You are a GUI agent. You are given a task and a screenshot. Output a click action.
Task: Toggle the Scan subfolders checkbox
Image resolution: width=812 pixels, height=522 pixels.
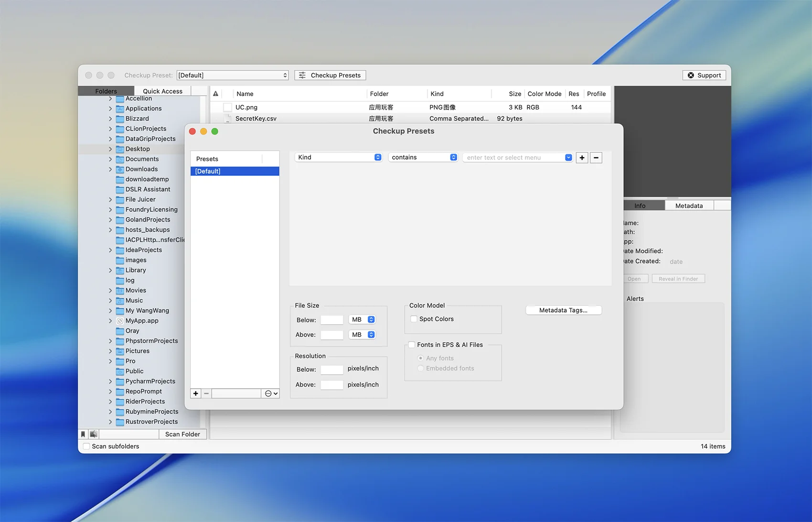86,446
